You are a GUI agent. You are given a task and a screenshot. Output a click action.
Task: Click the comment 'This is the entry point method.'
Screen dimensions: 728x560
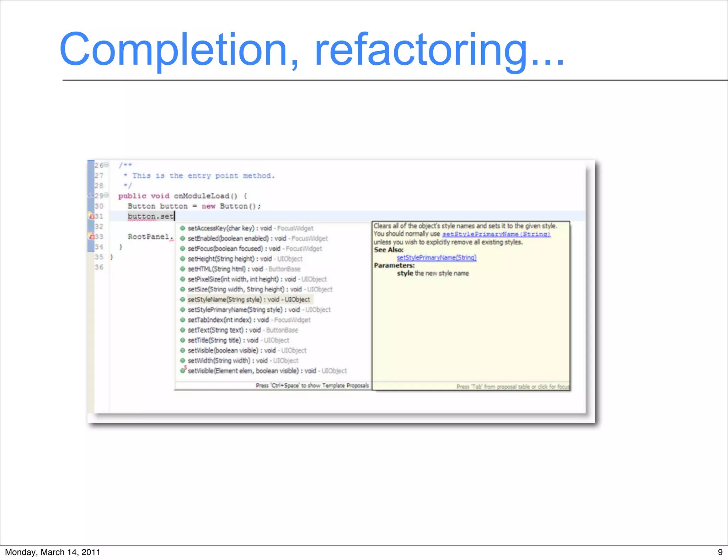coord(204,176)
